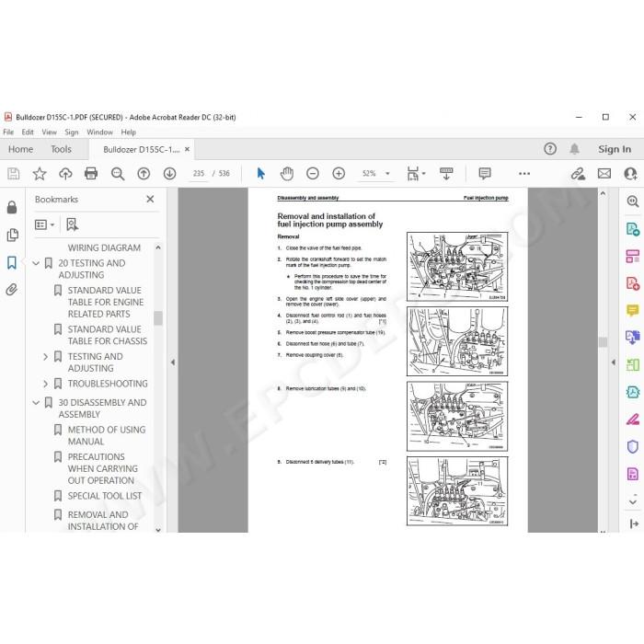The width and height of the screenshot is (644, 644).
Task: Click the Save file icon
Action: pyautogui.click(x=13, y=174)
